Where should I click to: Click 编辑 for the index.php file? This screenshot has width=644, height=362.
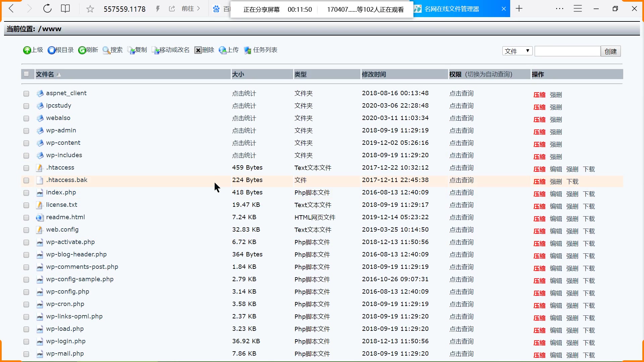coord(556,194)
